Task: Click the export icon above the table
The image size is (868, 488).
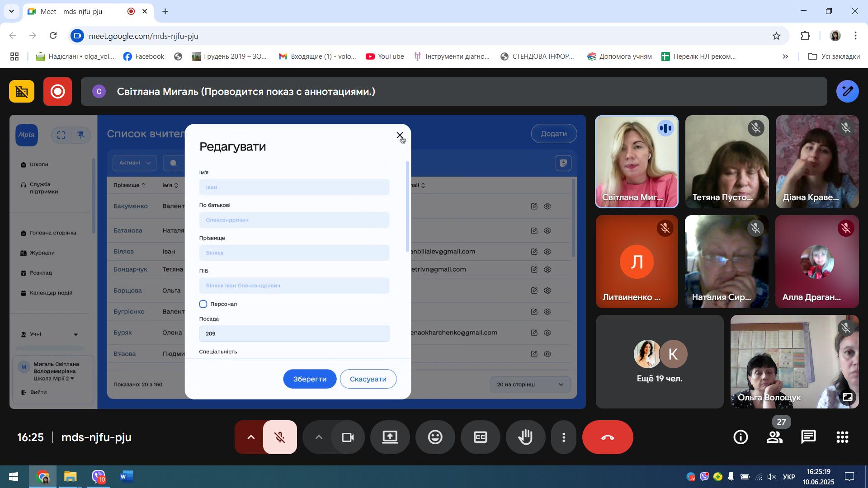Action: tap(563, 164)
